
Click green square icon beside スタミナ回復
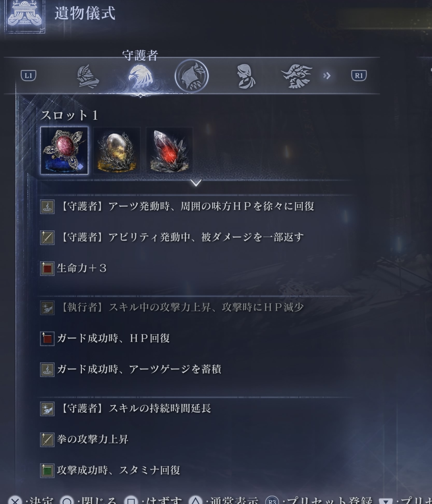[x=47, y=471]
